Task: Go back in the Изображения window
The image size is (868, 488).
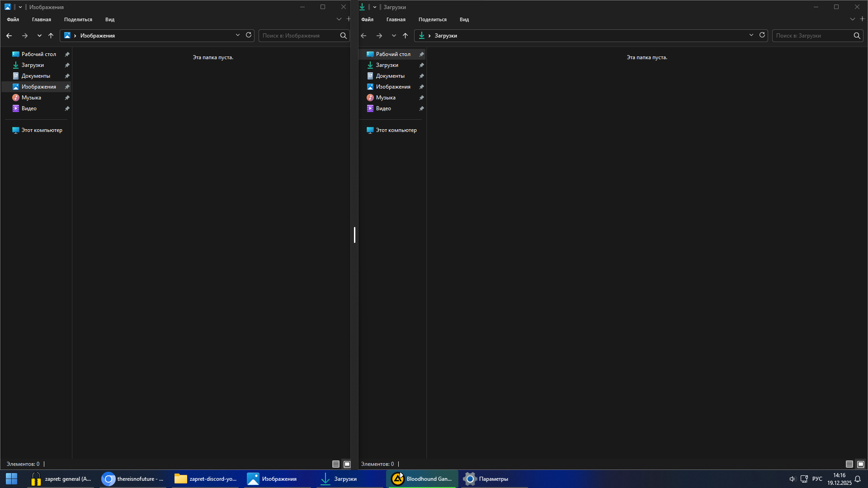Action: (x=9, y=36)
